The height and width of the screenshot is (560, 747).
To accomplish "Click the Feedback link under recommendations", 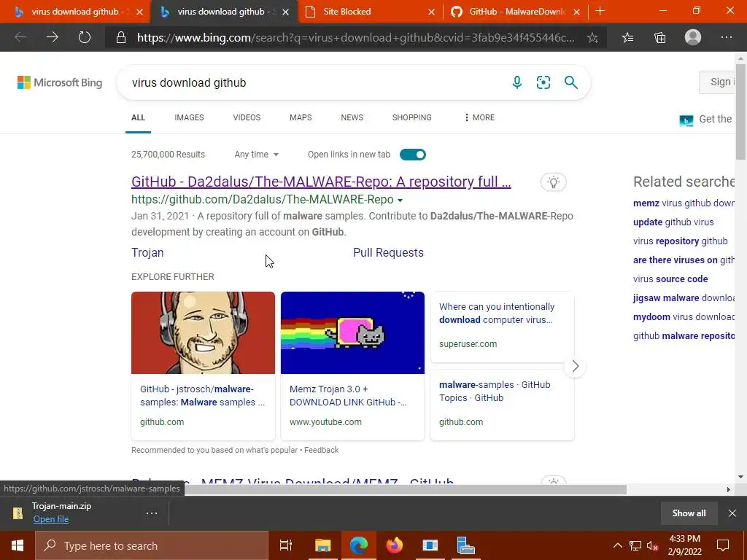I will [x=322, y=450].
